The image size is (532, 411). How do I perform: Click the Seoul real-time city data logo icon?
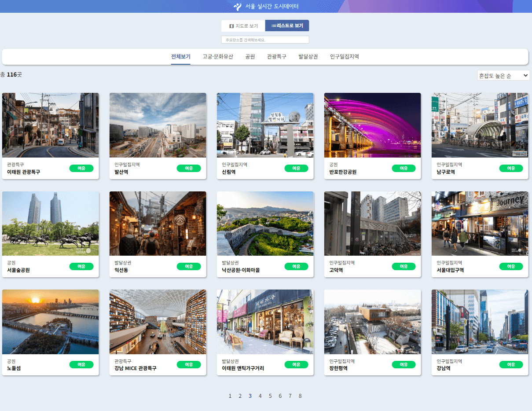pyautogui.click(x=237, y=7)
